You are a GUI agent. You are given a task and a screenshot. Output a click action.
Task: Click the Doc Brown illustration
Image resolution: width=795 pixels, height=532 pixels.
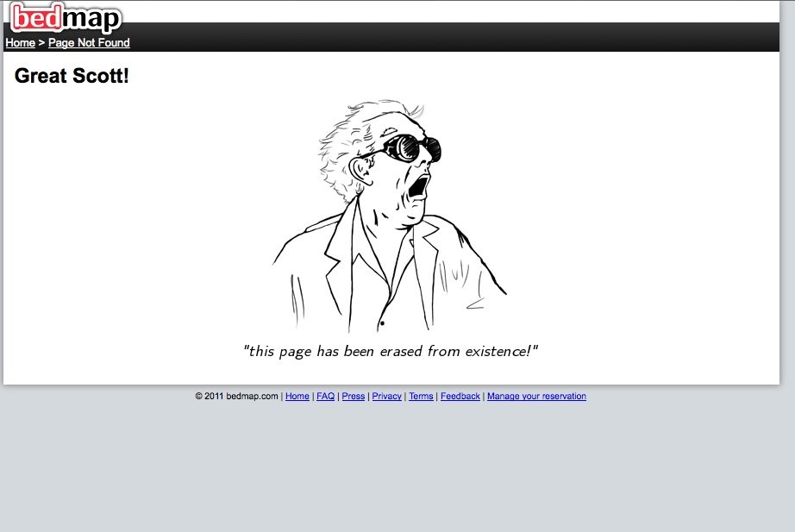pos(390,216)
